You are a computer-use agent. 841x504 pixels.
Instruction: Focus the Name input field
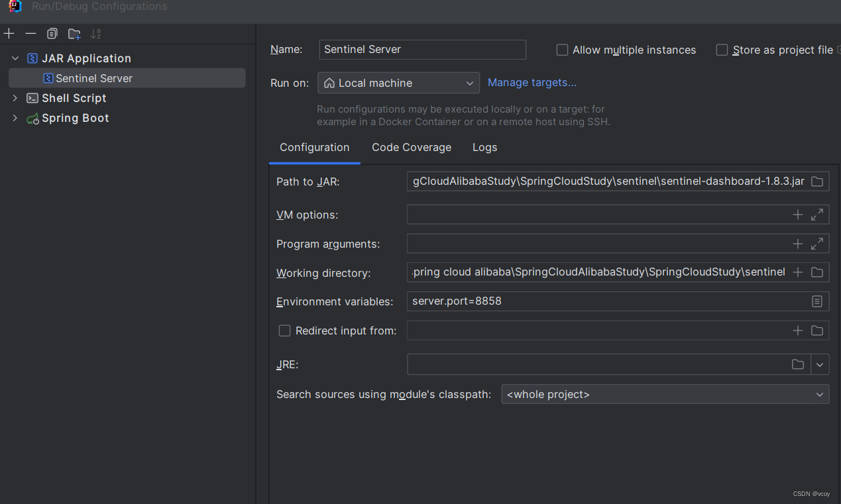423,50
